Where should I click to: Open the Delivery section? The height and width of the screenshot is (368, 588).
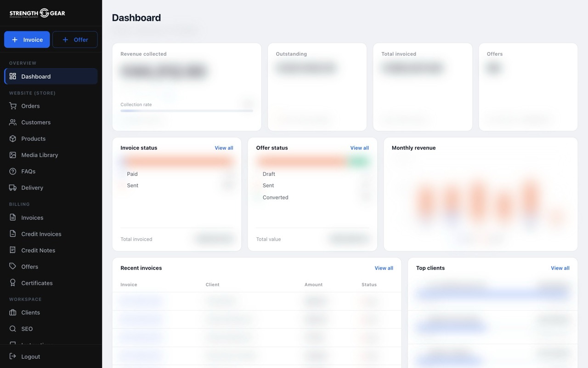[51, 188]
